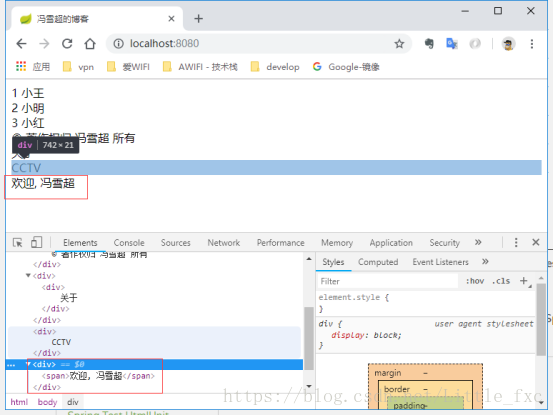Click the border box in box model
This screenshot has width=554, height=416.
[x=397, y=389]
